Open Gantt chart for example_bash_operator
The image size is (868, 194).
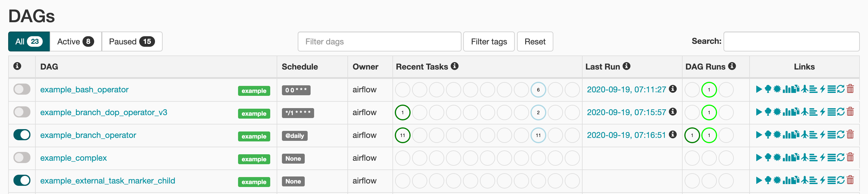click(813, 89)
